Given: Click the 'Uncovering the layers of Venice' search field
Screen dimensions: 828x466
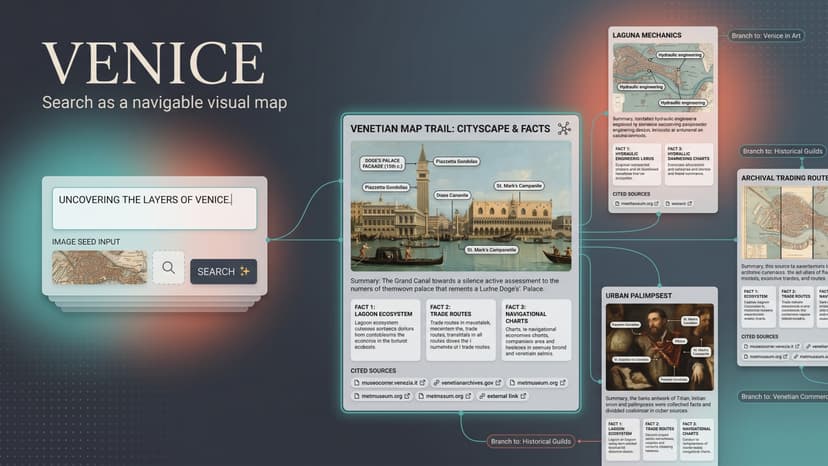Looking at the screenshot, I should click(x=154, y=208).
